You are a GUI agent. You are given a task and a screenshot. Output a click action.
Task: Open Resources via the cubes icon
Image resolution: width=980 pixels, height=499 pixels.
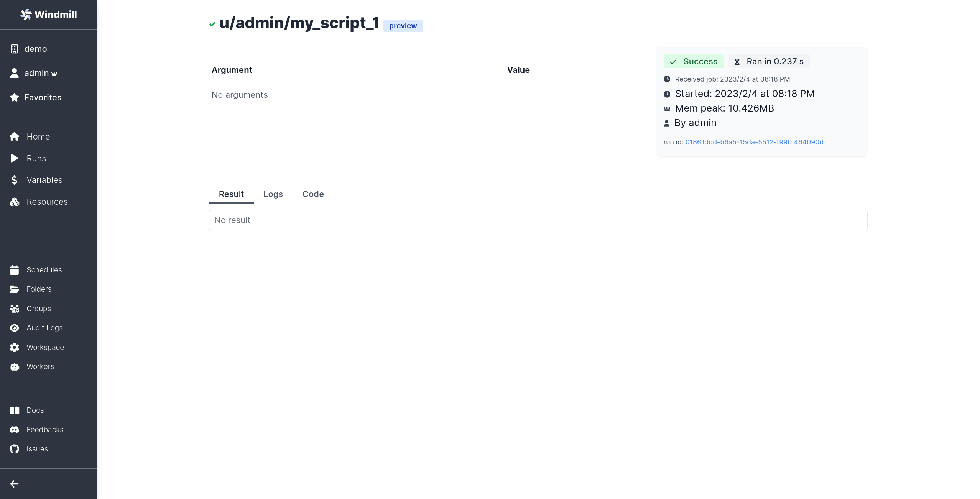click(x=15, y=202)
